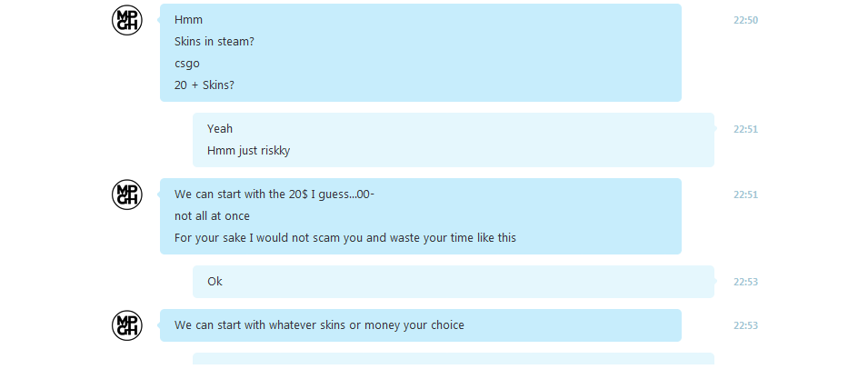Select the 'For your sake I would not scam' line

tap(344, 238)
